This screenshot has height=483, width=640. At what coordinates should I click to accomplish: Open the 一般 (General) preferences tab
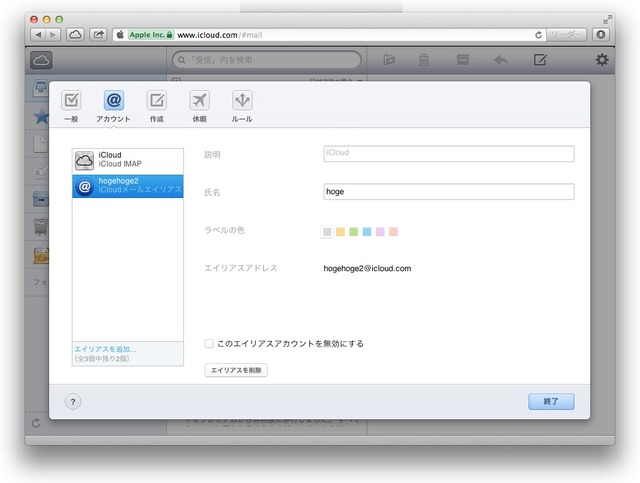[71, 106]
